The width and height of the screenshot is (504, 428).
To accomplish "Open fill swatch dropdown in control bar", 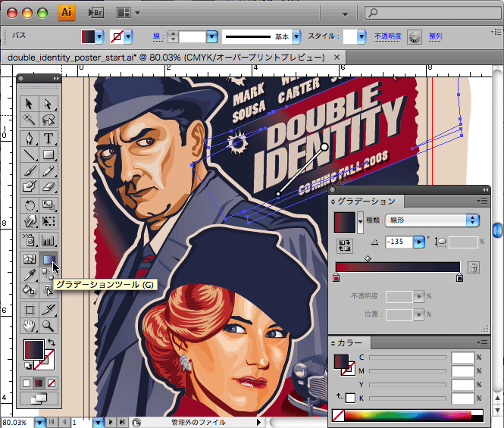I will pyautogui.click(x=99, y=36).
